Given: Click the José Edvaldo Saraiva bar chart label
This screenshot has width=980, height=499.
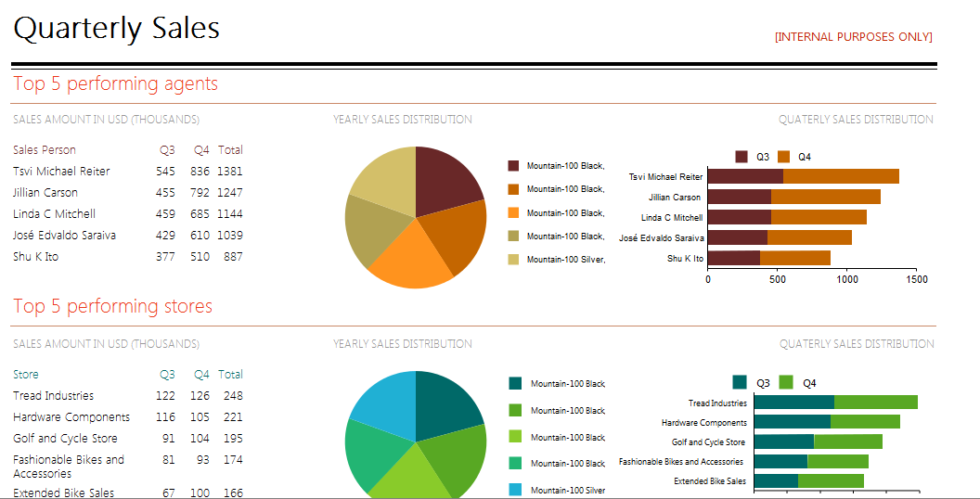Looking at the screenshot, I should point(662,238).
